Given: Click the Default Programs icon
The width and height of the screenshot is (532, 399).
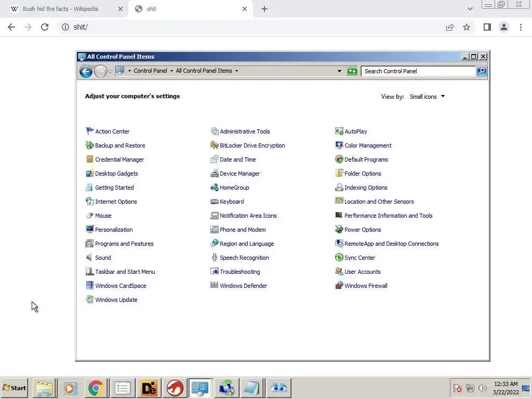Looking at the screenshot, I should coord(339,159).
